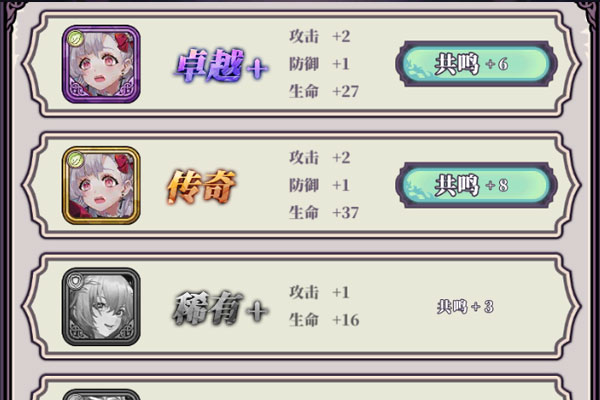The height and width of the screenshot is (400, 600).
Task: Click the 共鸣 +6 button
Action: point(476,64)
